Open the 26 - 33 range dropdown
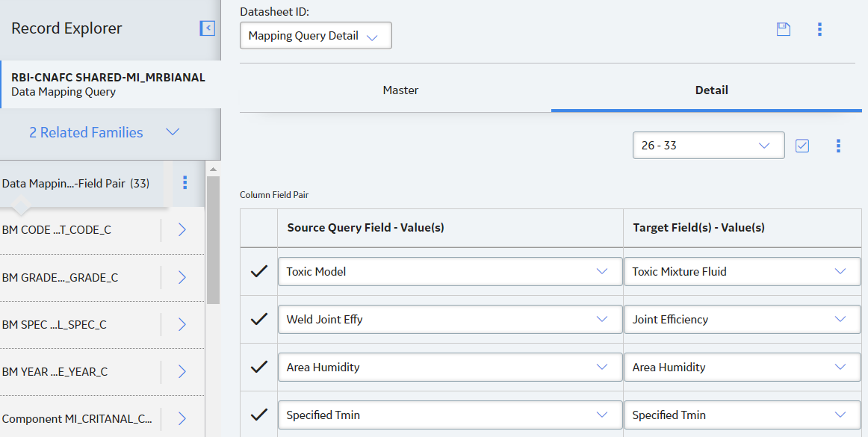 click(709, 146)
